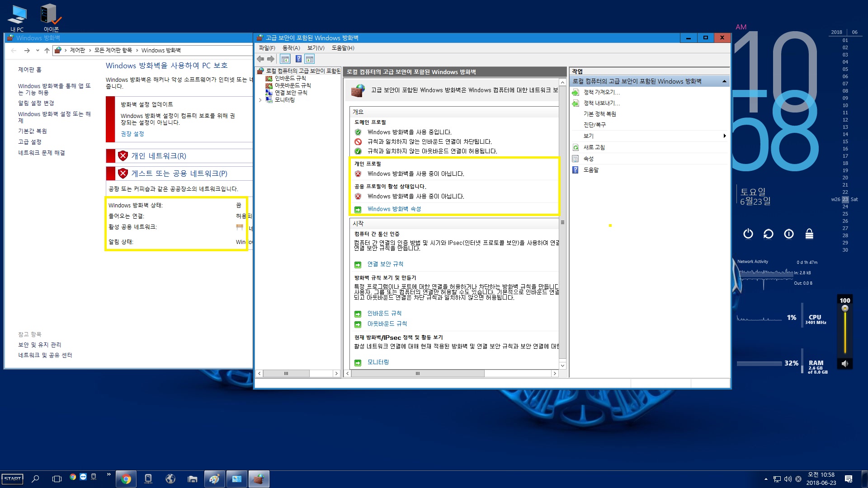Click 속성 in the actions pane
Viewport: 868px width, 488px height.
point(588,159)
